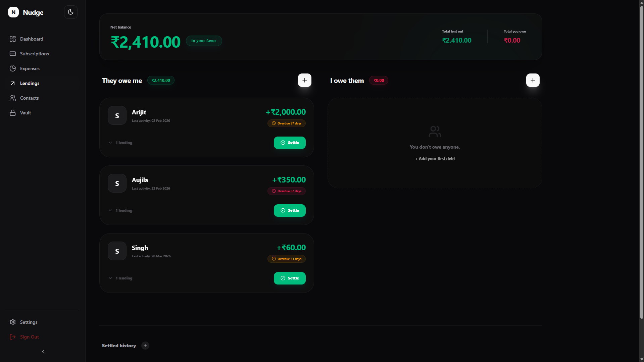
Task: Collapse the sidebar using the chevron
Action: coord(43,351)
